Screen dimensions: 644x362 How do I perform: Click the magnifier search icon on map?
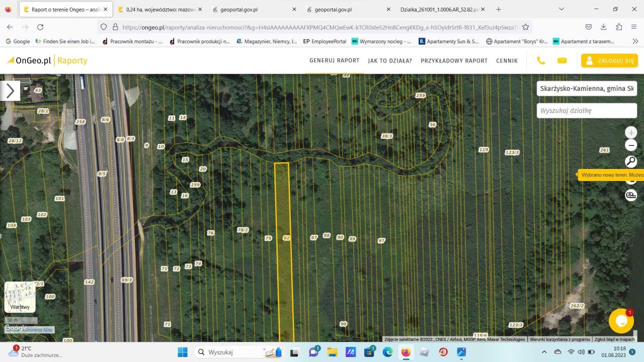(x=631, y=161)
